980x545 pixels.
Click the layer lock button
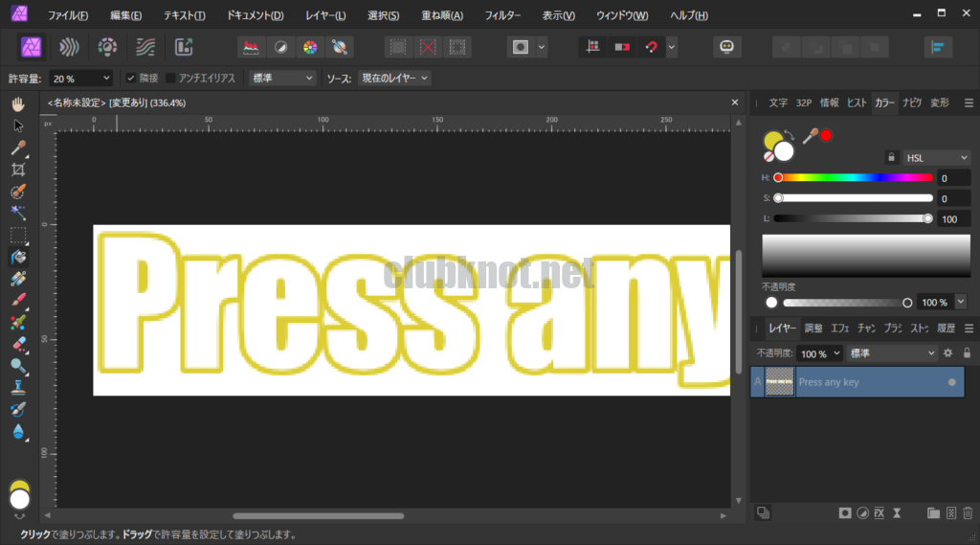point(967,353)
